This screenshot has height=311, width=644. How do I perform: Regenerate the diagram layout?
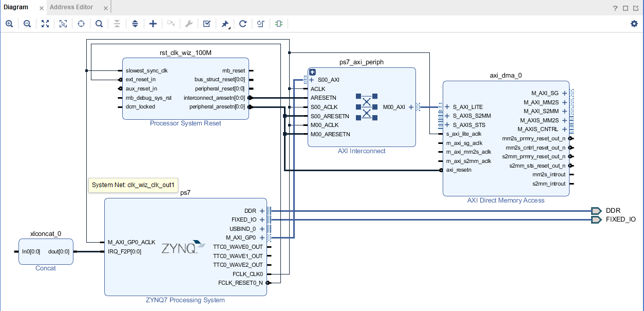pyautogui.click(x=242, y=23)
